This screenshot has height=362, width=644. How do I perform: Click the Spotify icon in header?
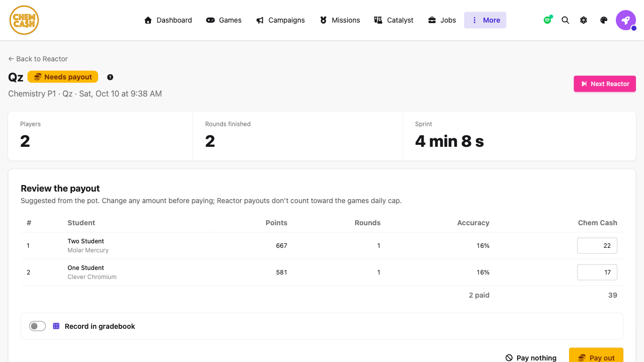[547, 20]
